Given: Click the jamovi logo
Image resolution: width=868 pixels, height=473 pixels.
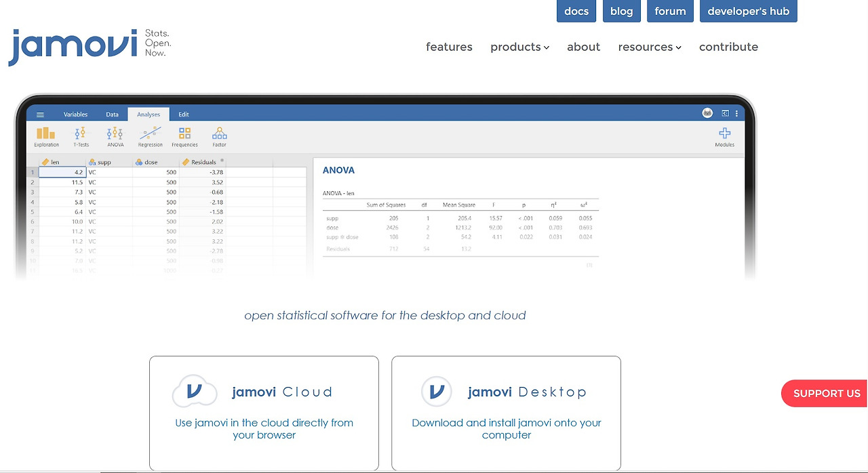Looking at the screenshot, I should (90, 47).
